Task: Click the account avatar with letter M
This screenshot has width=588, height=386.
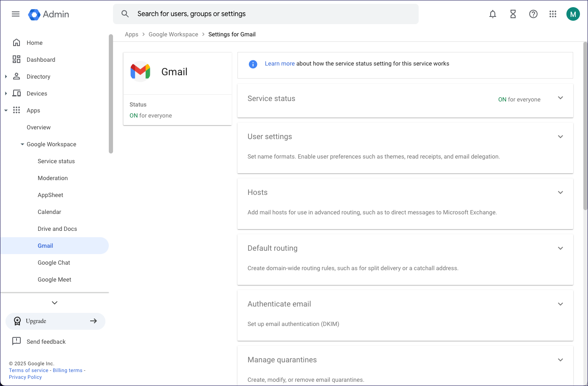Action: pyautogui.click(x=573, y=14)
